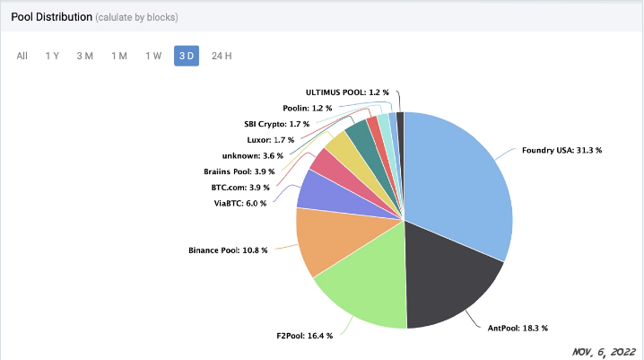Click the 'AntPool: 18.3 %' label
Screen dimensions: 644x360
(518, 328)
